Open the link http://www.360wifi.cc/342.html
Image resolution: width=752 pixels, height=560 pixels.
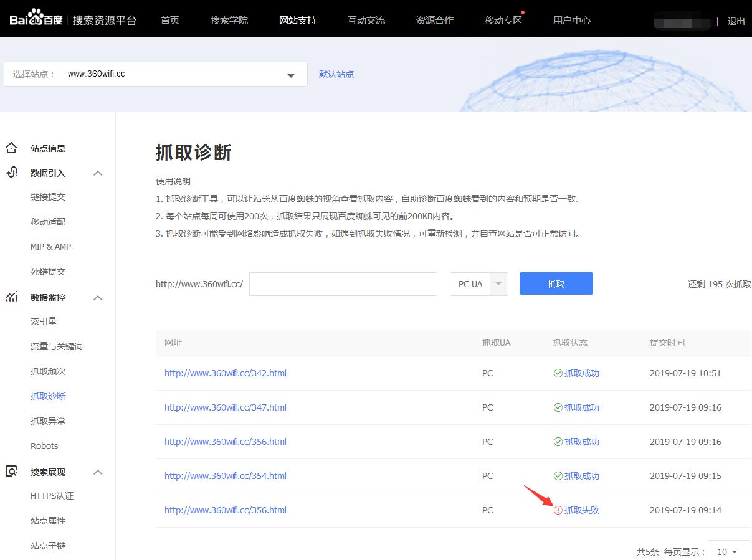[225, 373]
